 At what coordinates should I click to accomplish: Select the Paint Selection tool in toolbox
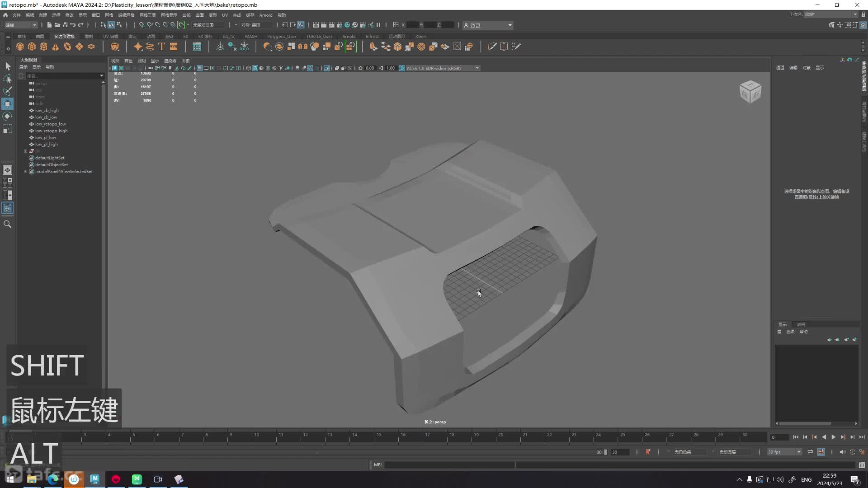coord(8,91)
